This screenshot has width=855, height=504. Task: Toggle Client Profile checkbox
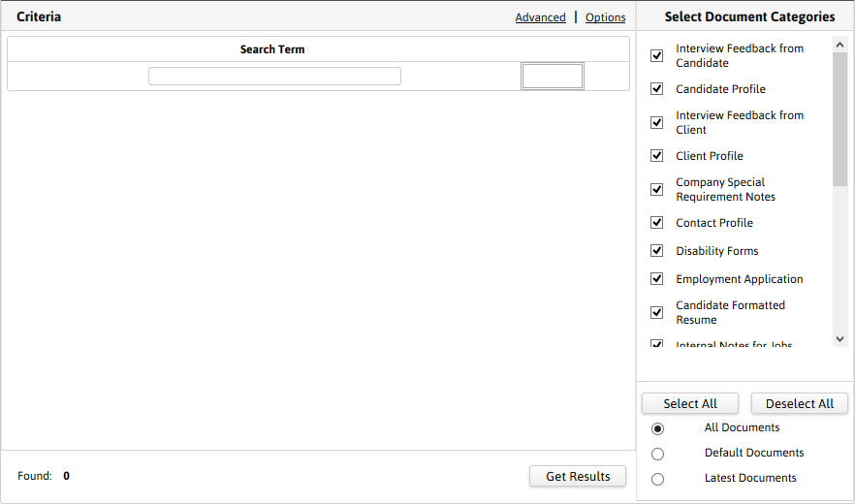pyautogui.click(x=657, y=156)
